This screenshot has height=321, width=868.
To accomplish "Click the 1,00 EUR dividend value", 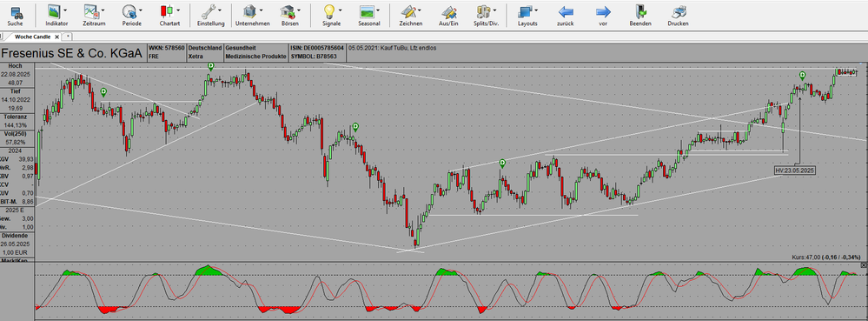I will pos(16,252).
